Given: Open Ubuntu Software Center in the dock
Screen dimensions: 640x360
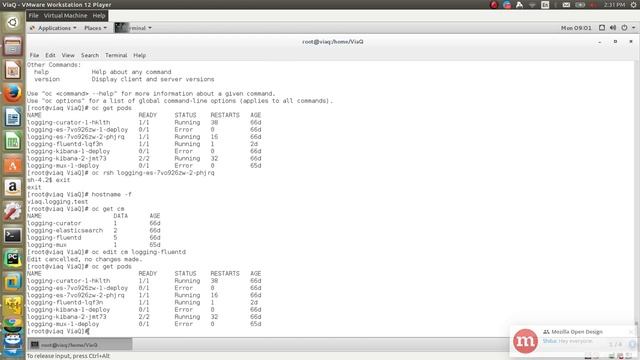Looking at the screenshot, I should (x=12, y=164).
